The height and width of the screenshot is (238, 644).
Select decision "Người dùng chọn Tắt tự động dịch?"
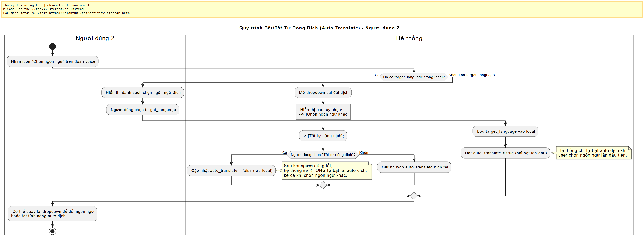coord(323,155)
